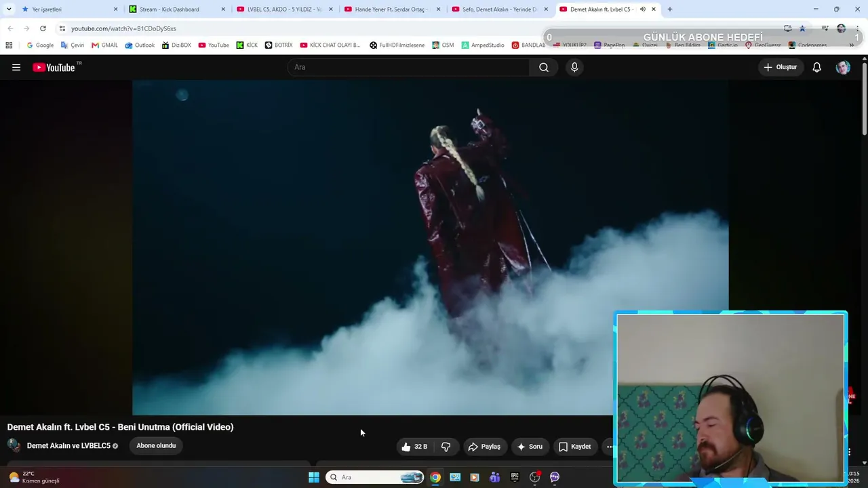Open the Google bookmark

pyautogui.click(x=40, y=45)
